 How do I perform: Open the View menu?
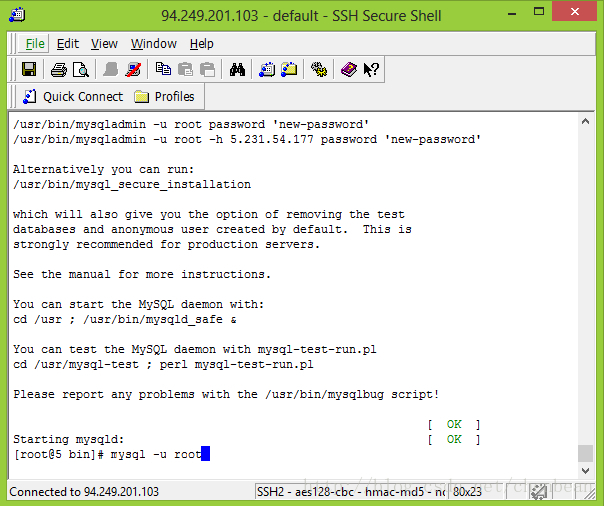click(104, 44)
